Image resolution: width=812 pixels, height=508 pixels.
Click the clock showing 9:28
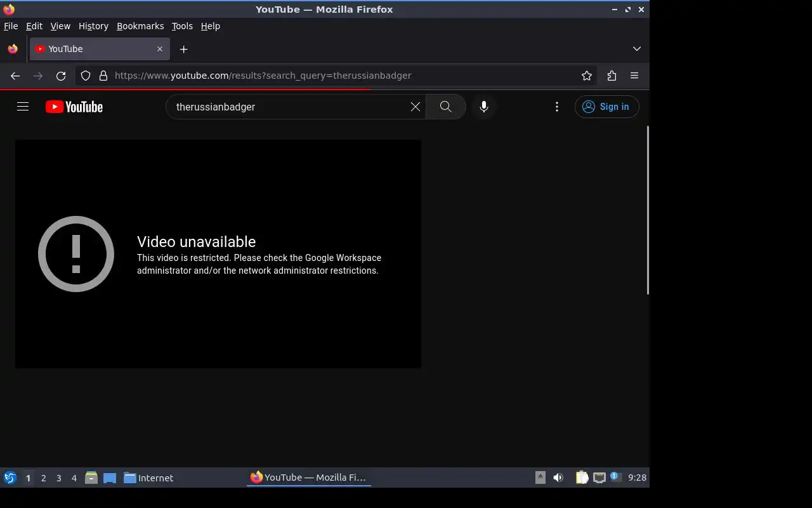[637, 478]
